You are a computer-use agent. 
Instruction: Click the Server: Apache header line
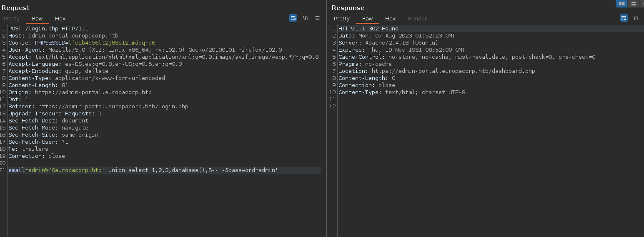click(x=388, y=42)
